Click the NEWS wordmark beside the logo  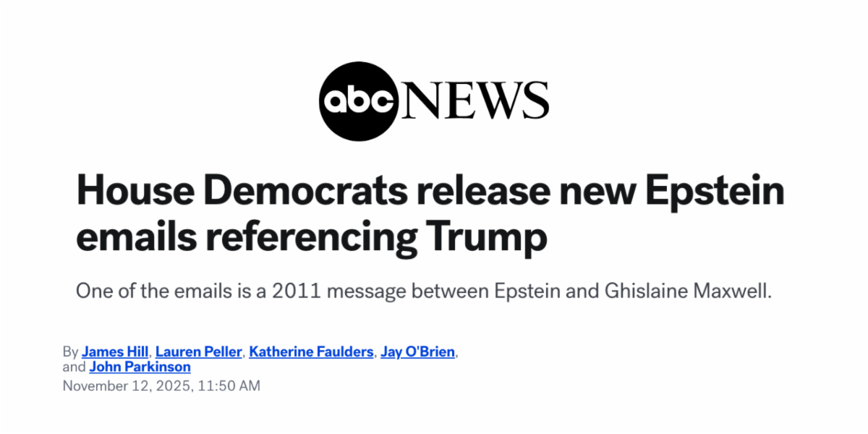[475, 101]
